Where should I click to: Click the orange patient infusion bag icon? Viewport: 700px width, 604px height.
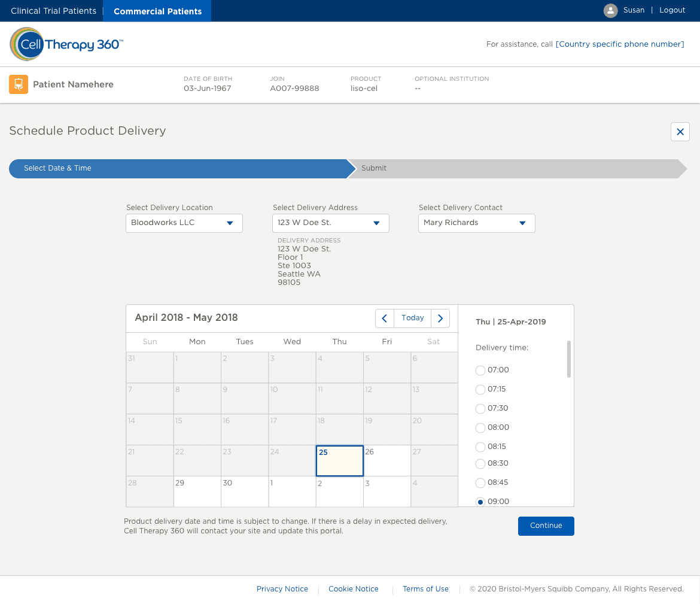point(19,84)
